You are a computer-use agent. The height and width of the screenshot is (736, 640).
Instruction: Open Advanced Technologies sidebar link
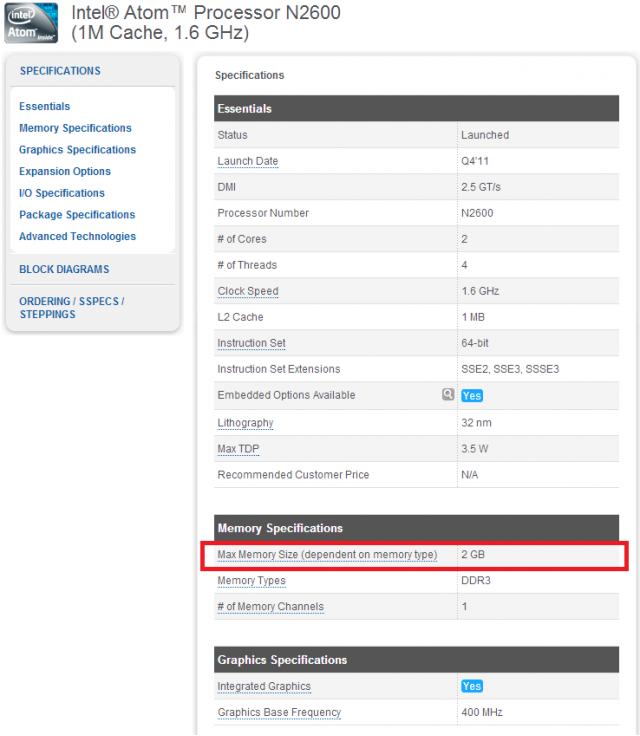click(77, 236)
